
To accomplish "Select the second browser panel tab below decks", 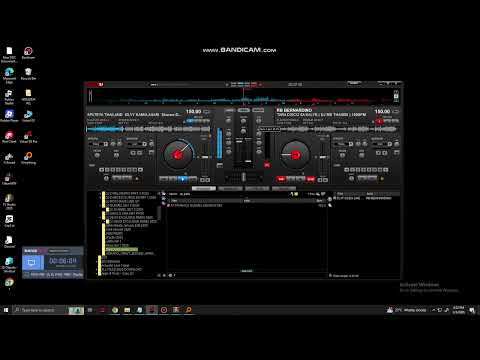I will pos(230,189).
